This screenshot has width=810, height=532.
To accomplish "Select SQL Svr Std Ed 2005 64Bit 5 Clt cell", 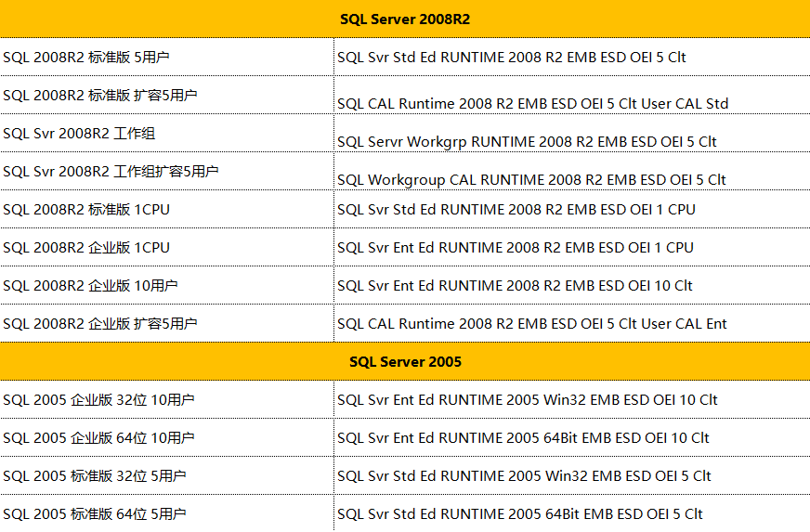I will coord(572,513).
